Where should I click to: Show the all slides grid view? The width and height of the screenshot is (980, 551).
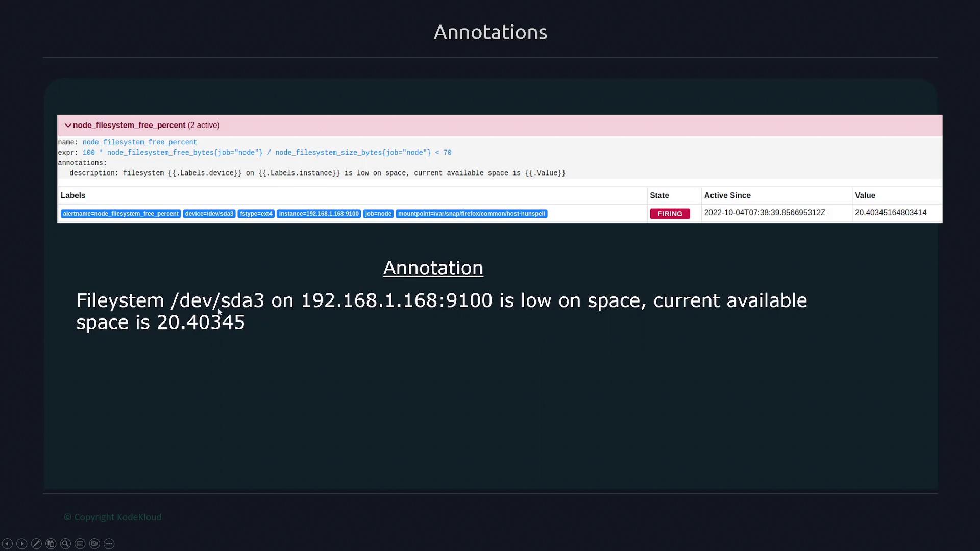click(x=51, y=544)
